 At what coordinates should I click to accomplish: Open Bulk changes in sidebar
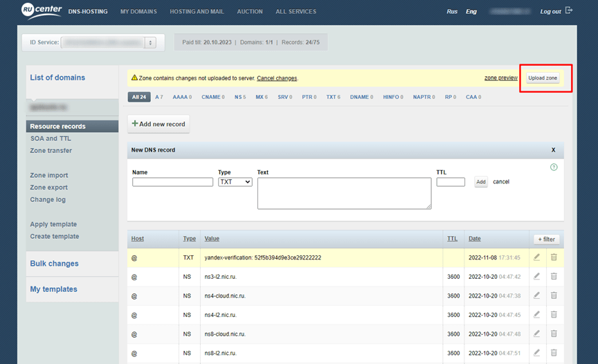pos(54,264)
